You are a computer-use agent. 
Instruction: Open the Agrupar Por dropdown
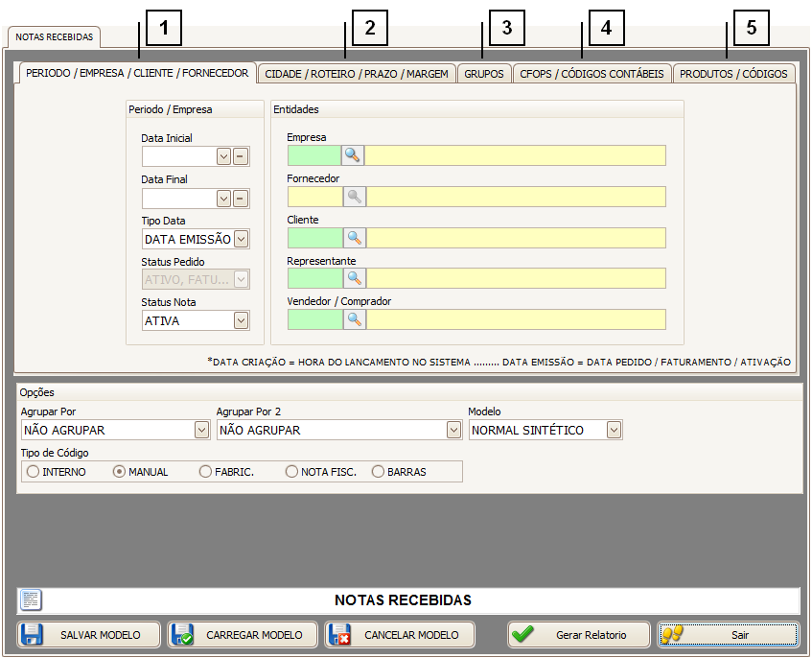point(201,431)
